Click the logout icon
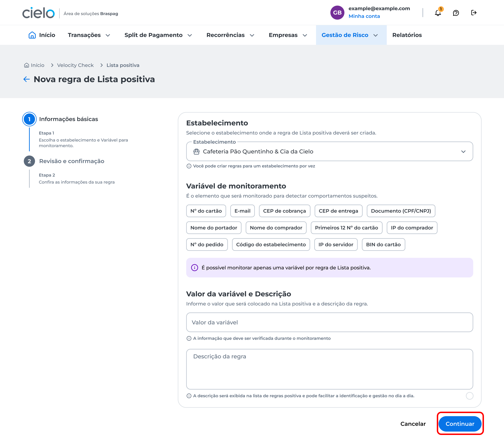The image size is (504, 445). pos(474,13)
